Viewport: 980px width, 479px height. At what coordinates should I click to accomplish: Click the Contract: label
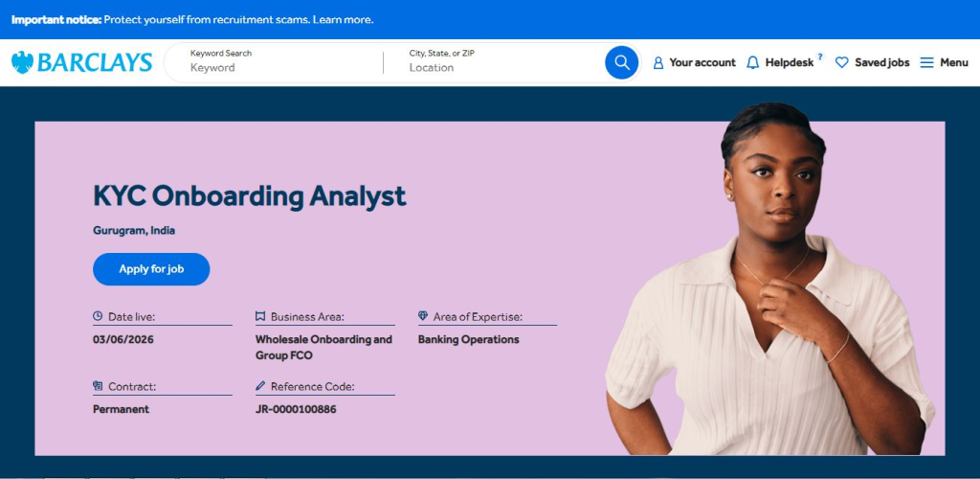click(132, 386)
